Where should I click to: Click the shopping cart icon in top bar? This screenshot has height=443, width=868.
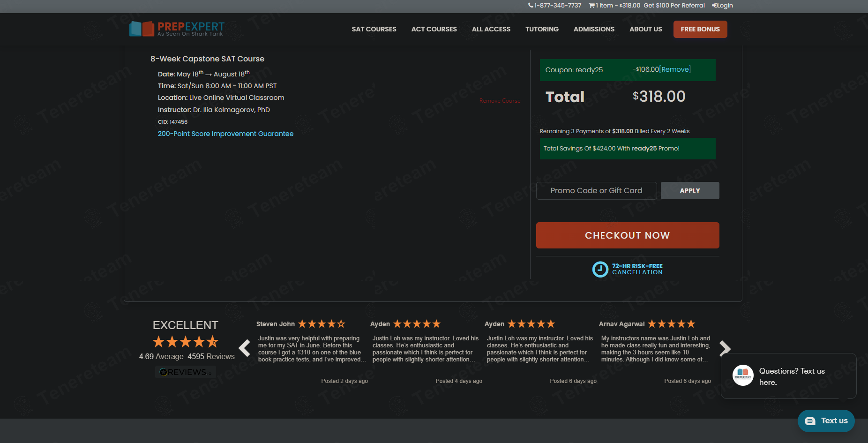591,6
